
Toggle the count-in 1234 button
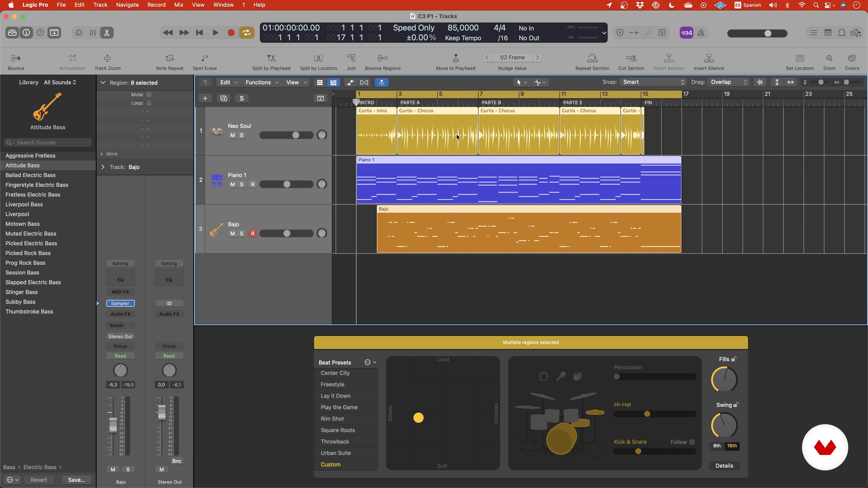686,33
